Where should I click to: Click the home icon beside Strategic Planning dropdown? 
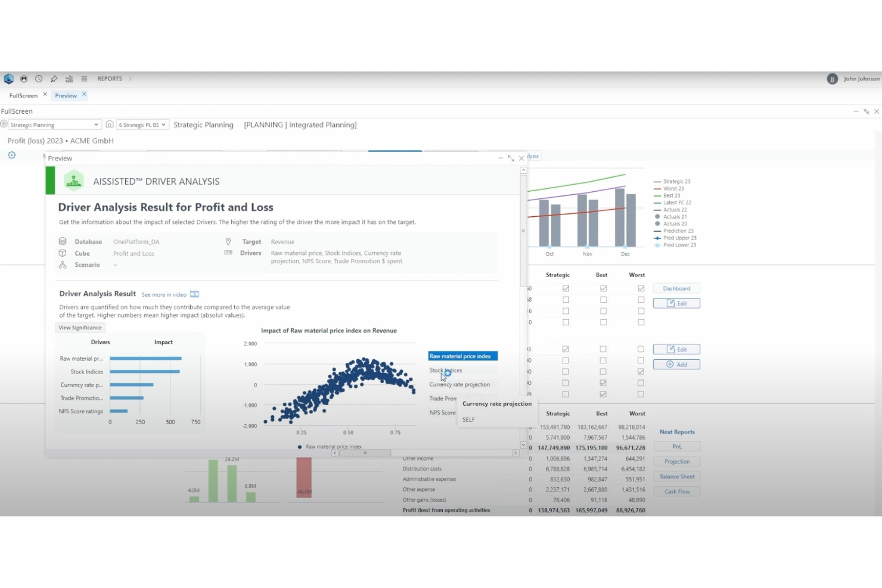[110, 125]
